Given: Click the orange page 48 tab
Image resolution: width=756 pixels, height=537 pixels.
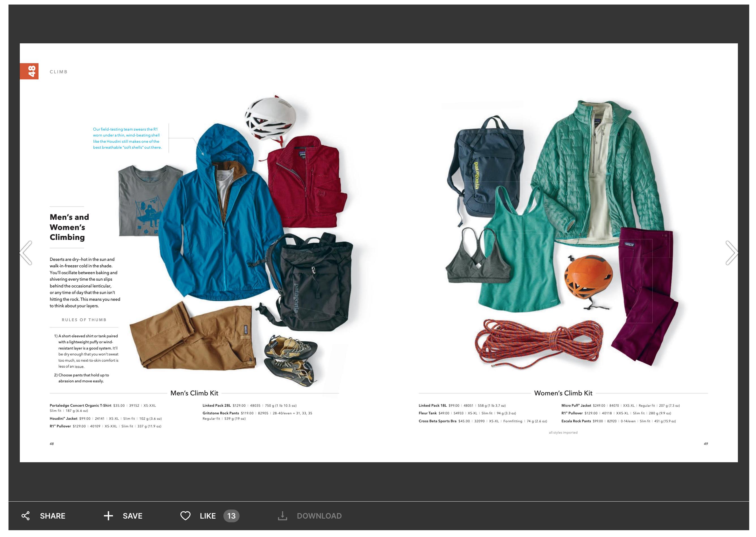Looking at the screenshot, I should click(29, 71).
